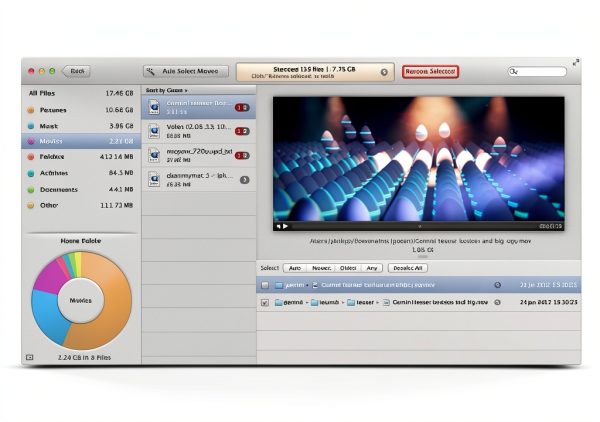Tick the unchecked box on the highlighted duplicate row
The image size is (600, 422).
tap(264, 285)
